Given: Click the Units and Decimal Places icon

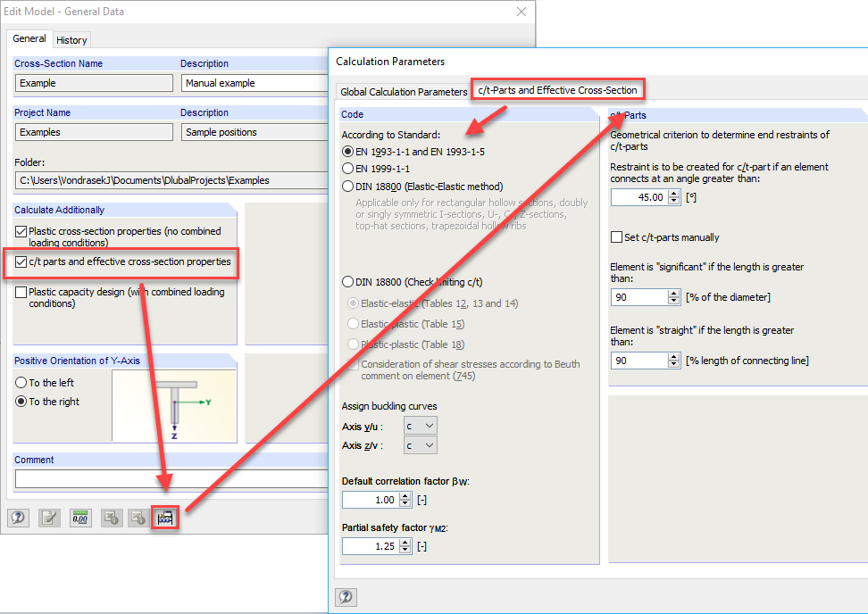Looking at the screenshot, I should [79, 518].
